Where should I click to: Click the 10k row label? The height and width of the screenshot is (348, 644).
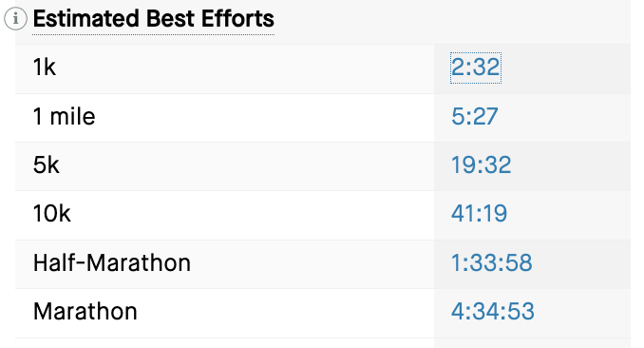coord(51,214)
